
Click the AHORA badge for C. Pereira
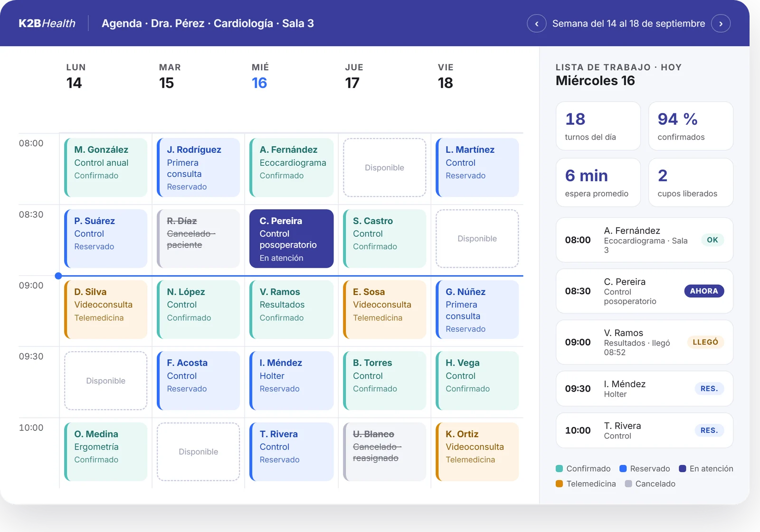[704, 291]
